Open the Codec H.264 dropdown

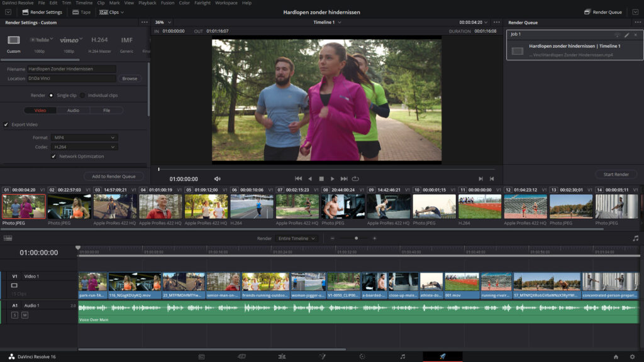pyautogui.click(x=85, y=147)
